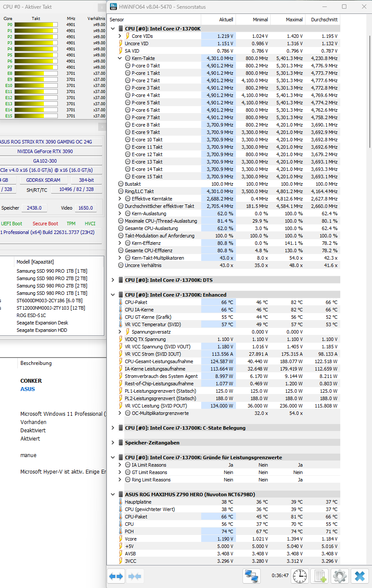Collapse the Kern-Takte group

pos(120,58)
